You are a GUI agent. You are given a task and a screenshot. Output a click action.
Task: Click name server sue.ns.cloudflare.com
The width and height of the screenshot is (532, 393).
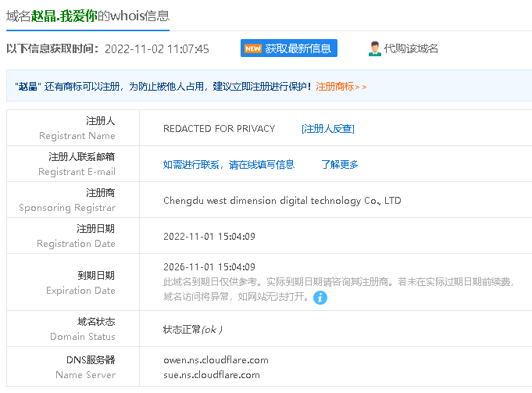[211, 375]
